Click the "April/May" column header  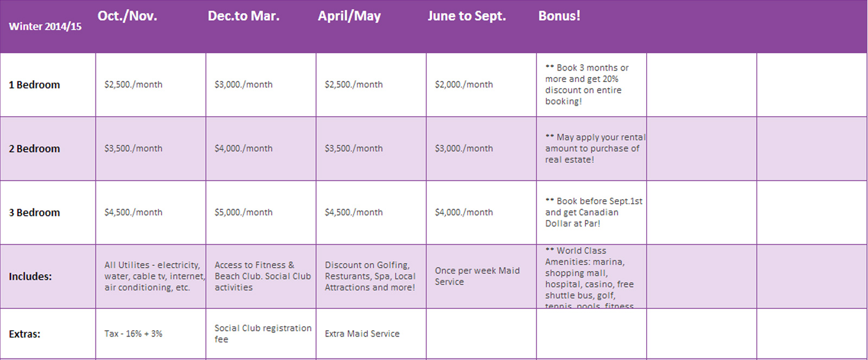pos(349,16)
